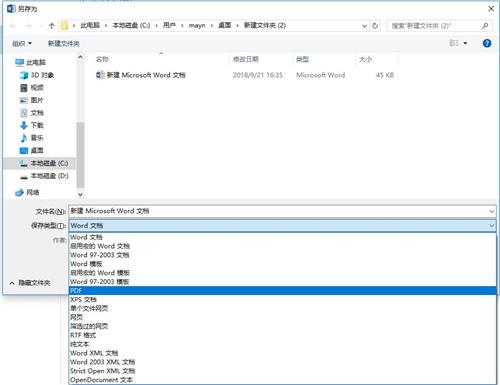Image resolution: width=500 pixels, height=385 pixels.
Task: Open the address bar history dropdown
Action: tap(364, 26)
